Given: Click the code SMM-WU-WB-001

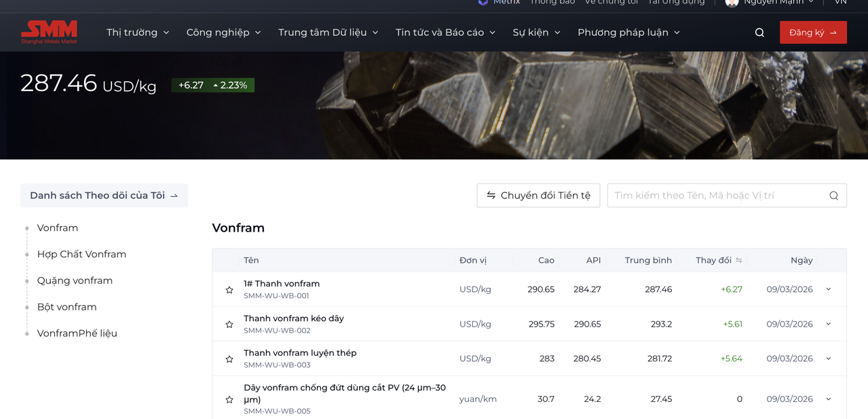Looking at the screenshot, I should tap(276, 296).
